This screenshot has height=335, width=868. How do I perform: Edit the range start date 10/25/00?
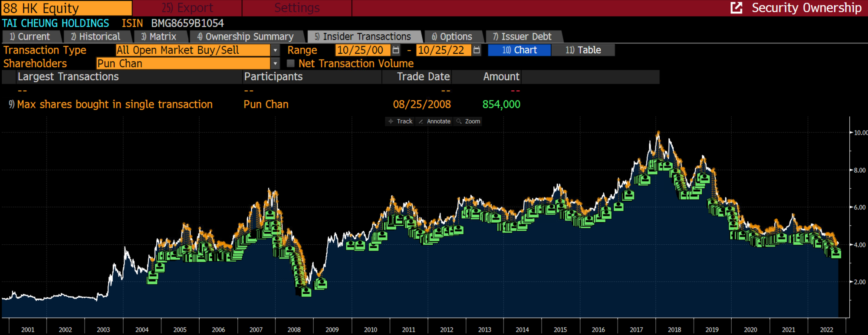click(363, 50)
